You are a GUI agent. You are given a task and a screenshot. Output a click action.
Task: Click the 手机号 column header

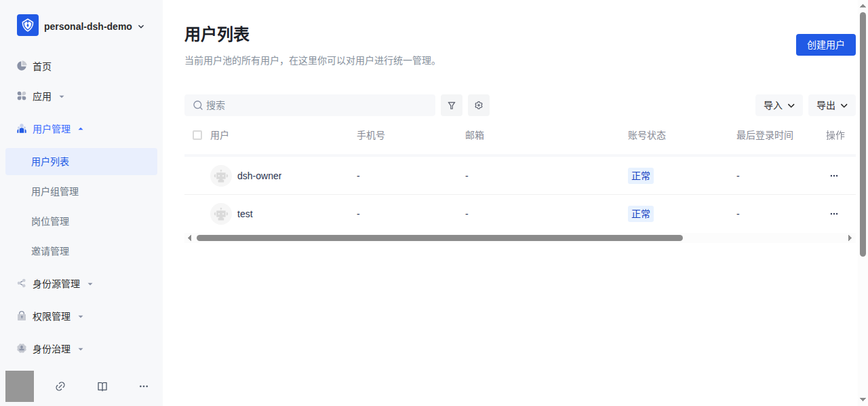tap(371, 135)
